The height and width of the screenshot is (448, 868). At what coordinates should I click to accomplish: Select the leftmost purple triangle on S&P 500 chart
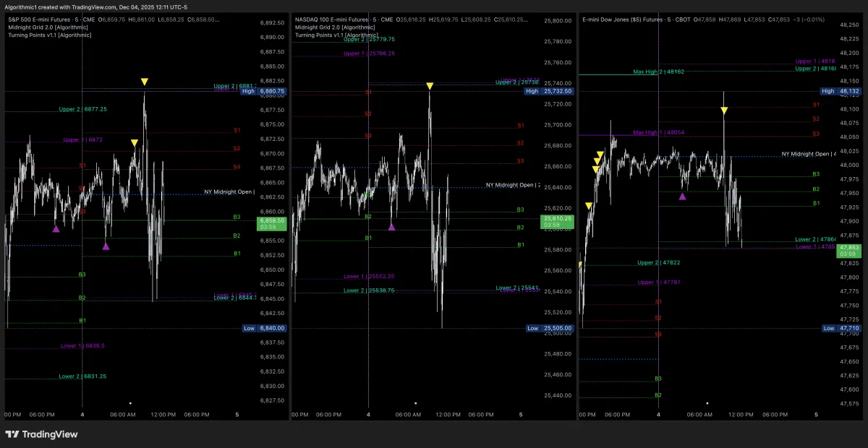pos(56,229)
